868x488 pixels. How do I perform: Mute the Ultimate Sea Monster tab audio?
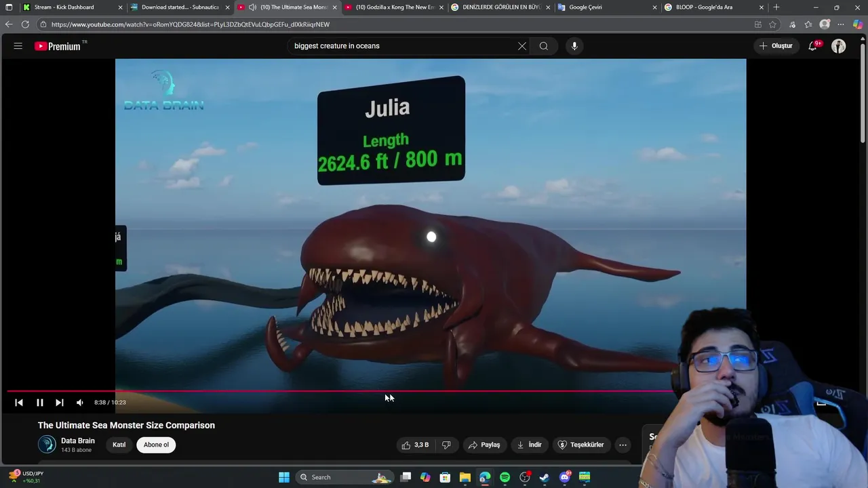[252, 7]
